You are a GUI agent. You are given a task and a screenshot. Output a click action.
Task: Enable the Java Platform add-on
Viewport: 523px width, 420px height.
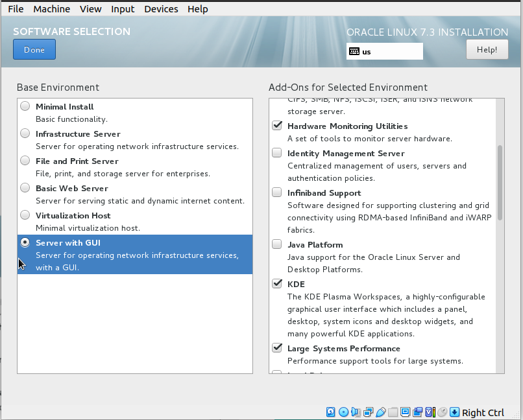pyautogui.click(x=277, y=244)
